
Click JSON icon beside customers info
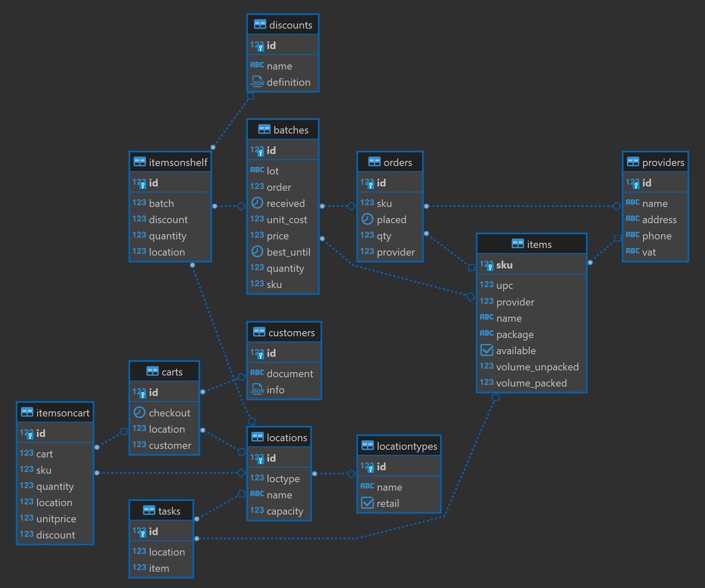257,389
